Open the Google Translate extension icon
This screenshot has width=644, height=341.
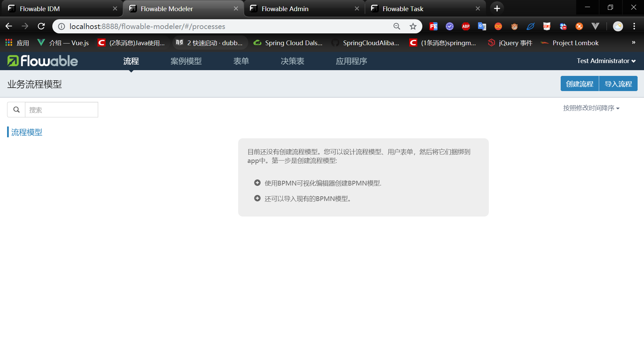point(482,26)
